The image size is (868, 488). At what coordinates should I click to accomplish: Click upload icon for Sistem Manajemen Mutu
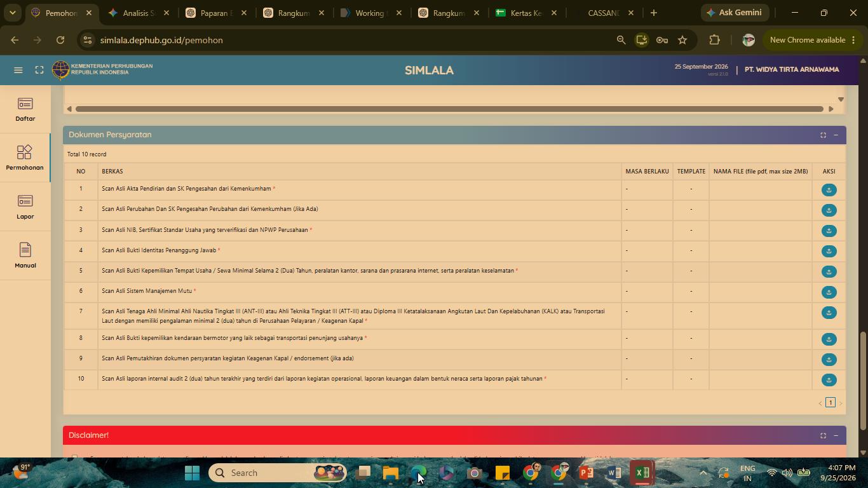(x=829, y=292)
